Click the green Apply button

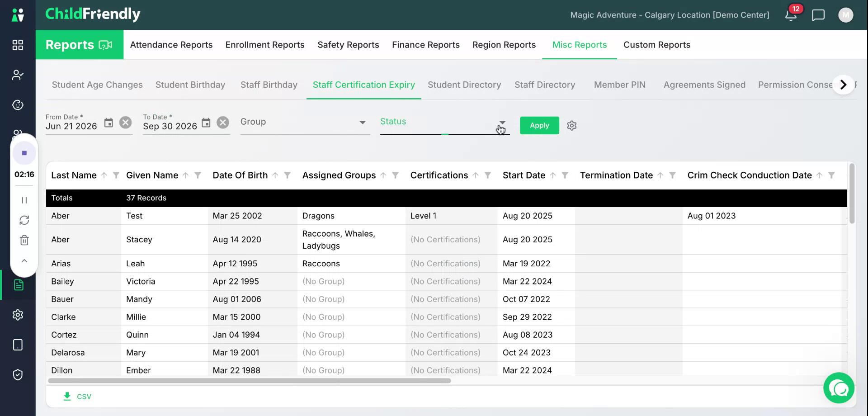(x=539, y=125)
